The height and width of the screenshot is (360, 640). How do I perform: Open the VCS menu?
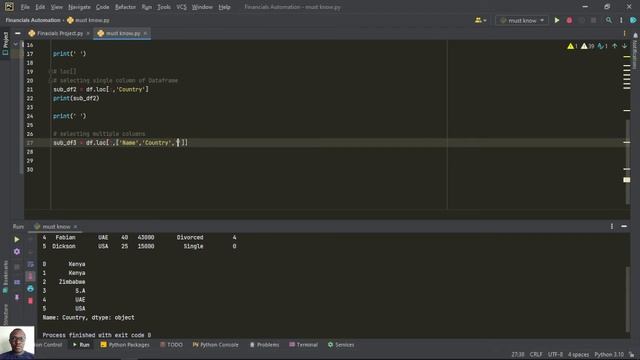click(x=181, y=7)
